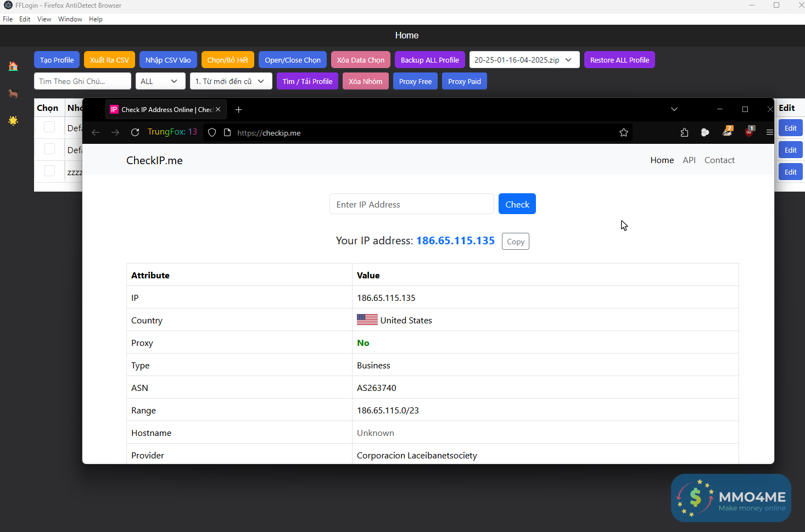Viewport: 805px width, 532px height.
Task: Tick the checkbox in the second profile row
Action: pyautogui.click(x=49, y=149)
